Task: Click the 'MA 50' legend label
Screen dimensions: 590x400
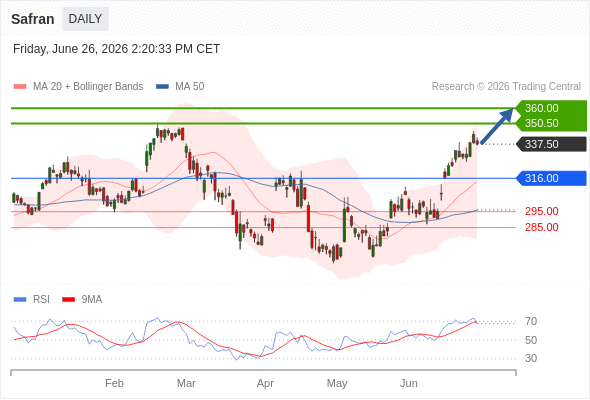Action: coord(190,87)
